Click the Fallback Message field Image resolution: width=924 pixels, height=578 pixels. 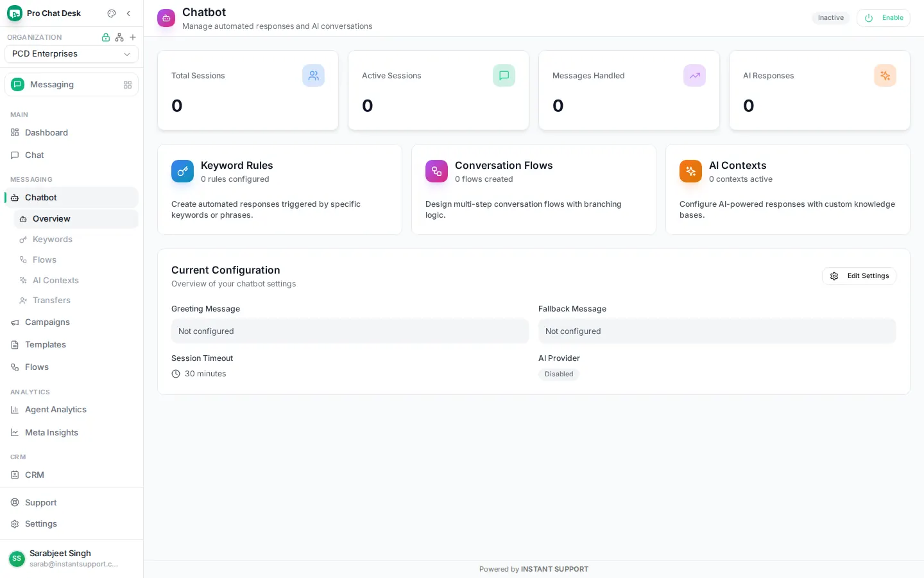(x=717, y=331)
